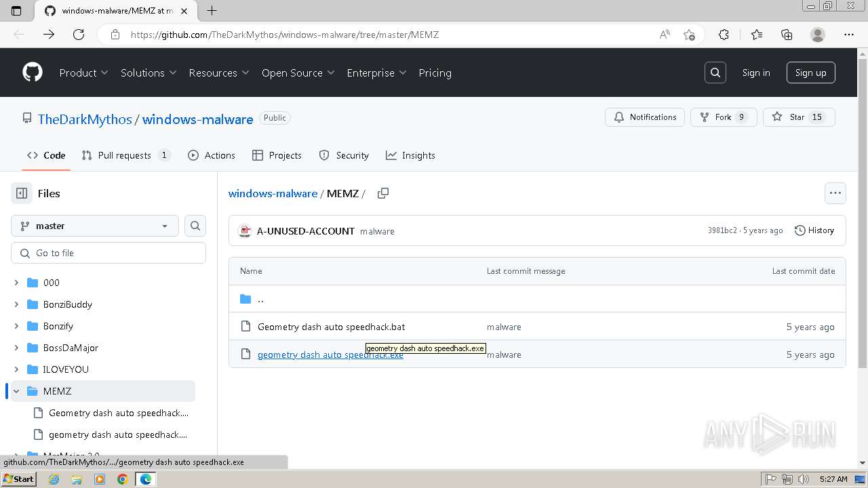Fork the repository button
Viewport: 868px width, 488px height.
point(724,117)
